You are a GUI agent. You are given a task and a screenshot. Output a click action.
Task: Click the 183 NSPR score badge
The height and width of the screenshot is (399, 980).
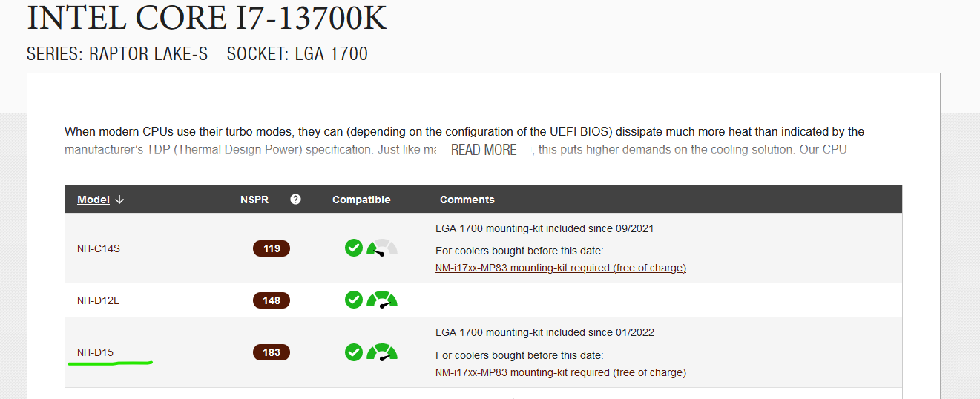[x=272, y=352]
